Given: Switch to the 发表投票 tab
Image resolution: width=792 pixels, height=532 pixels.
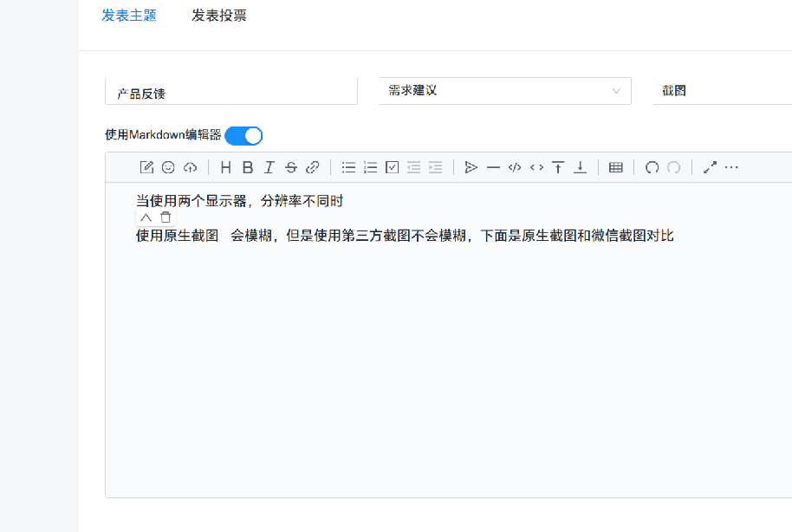Looking at the screenshot, I should 218,16.
